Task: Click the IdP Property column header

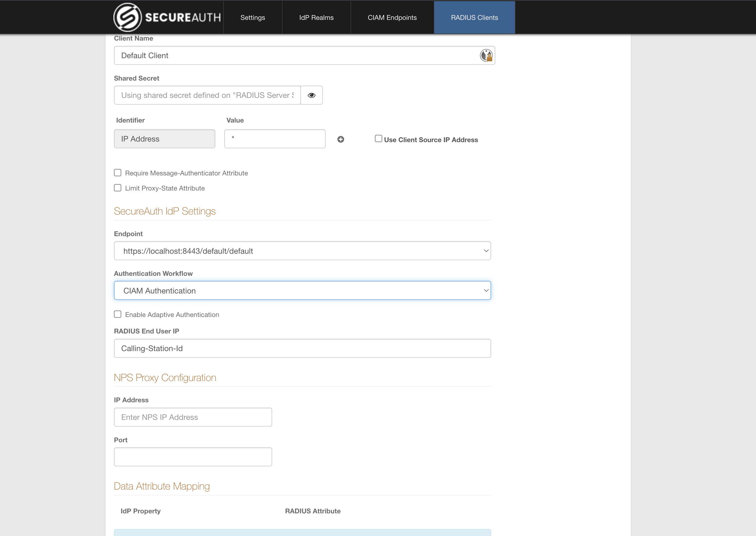Action: pyautogui.click(x=141, y=511)
